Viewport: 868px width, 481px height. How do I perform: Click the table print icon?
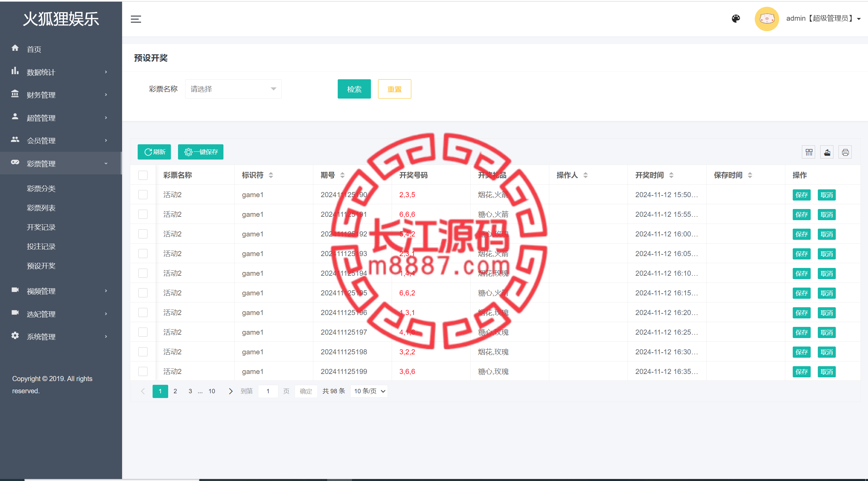coord(845,152)
